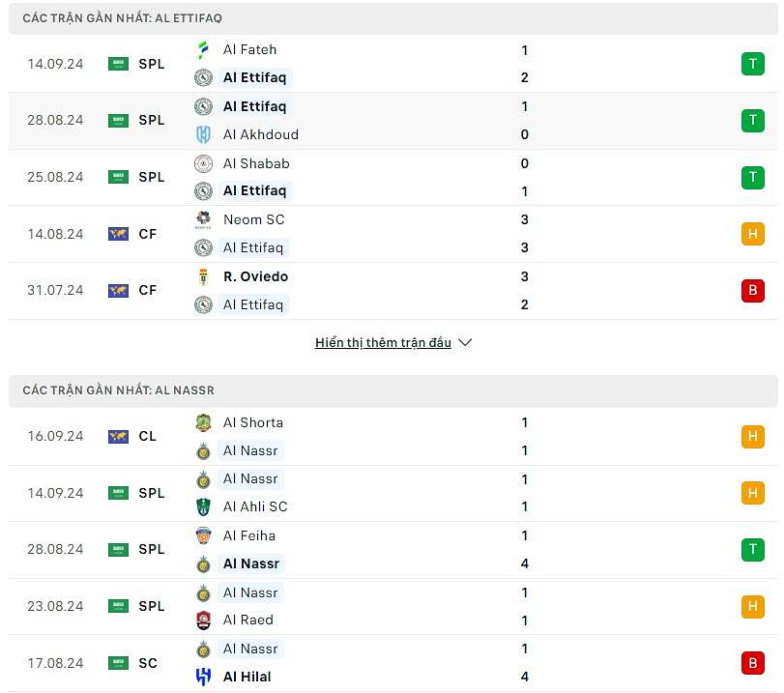Open the 16.09.24 Al Shorta match row date
This screenshot has height=693, width=784.
[55, 437]
